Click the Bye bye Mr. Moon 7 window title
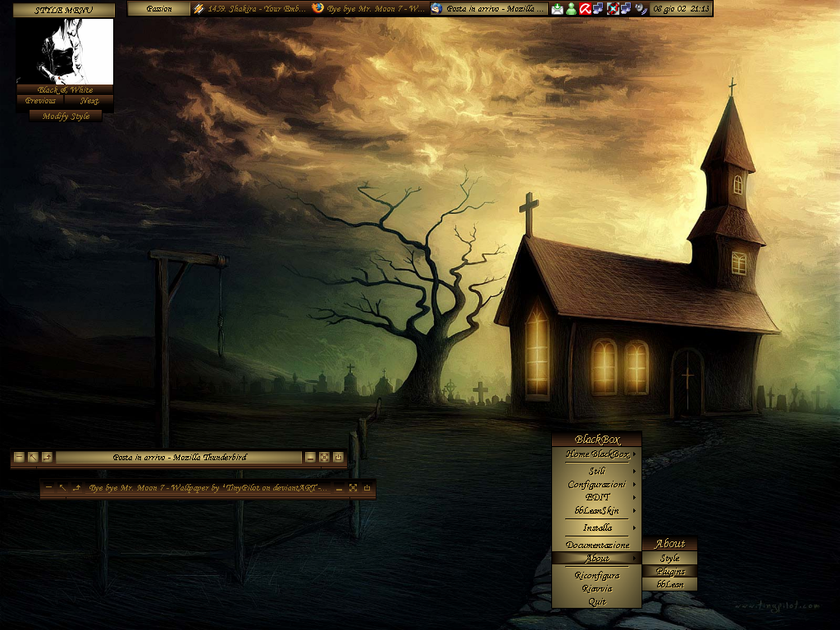The height and width of the screenshot is (630, 840). pos(208,487)
